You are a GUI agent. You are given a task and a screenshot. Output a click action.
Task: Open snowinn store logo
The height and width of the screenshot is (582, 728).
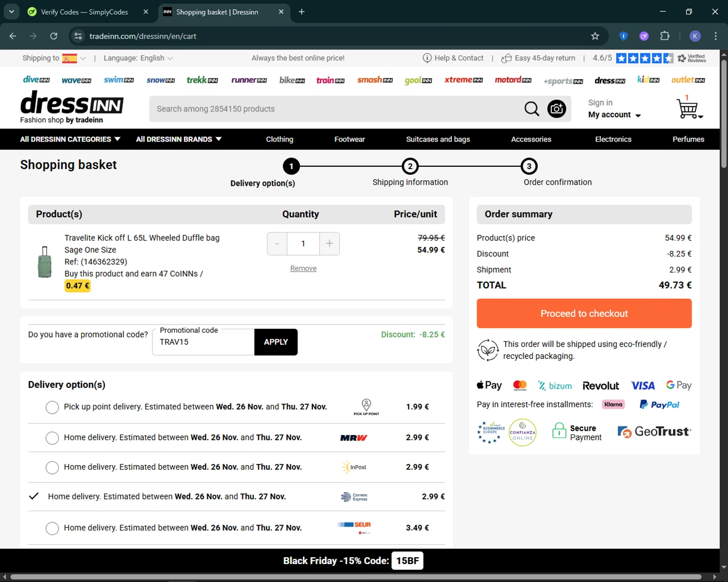pyautogui.click(x=161, y=80)
